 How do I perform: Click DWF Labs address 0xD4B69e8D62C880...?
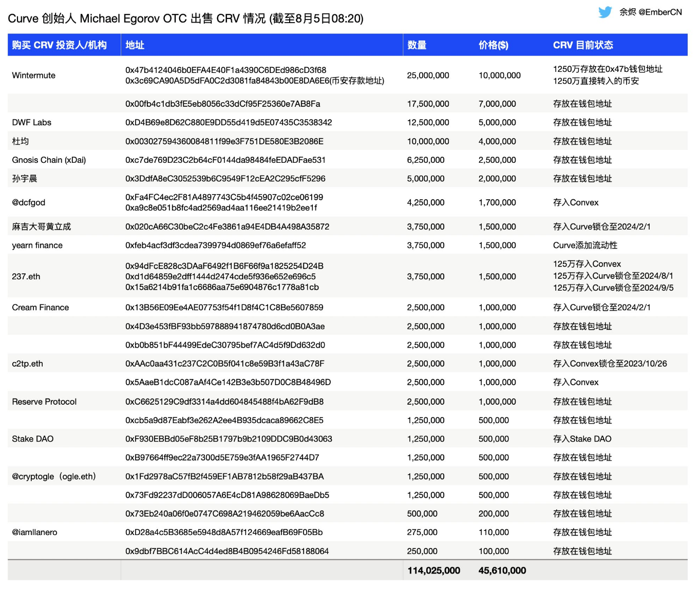coord(229,122)
